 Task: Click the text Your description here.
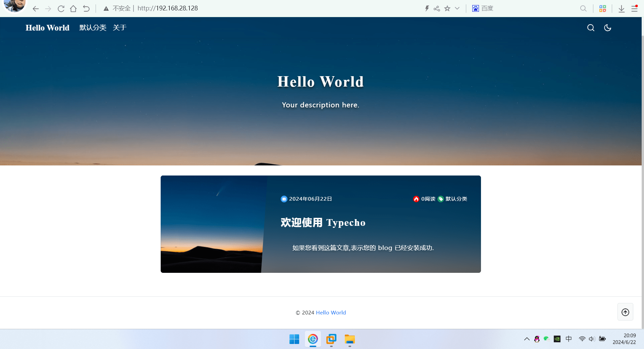pyautogui.click(x=320, y=105)
